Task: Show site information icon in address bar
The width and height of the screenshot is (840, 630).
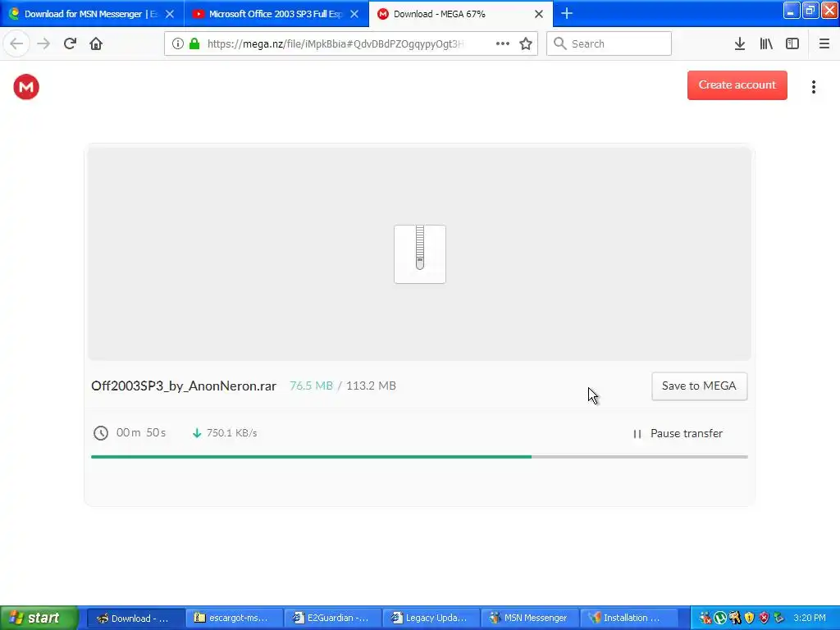Action: click(178, 43)
